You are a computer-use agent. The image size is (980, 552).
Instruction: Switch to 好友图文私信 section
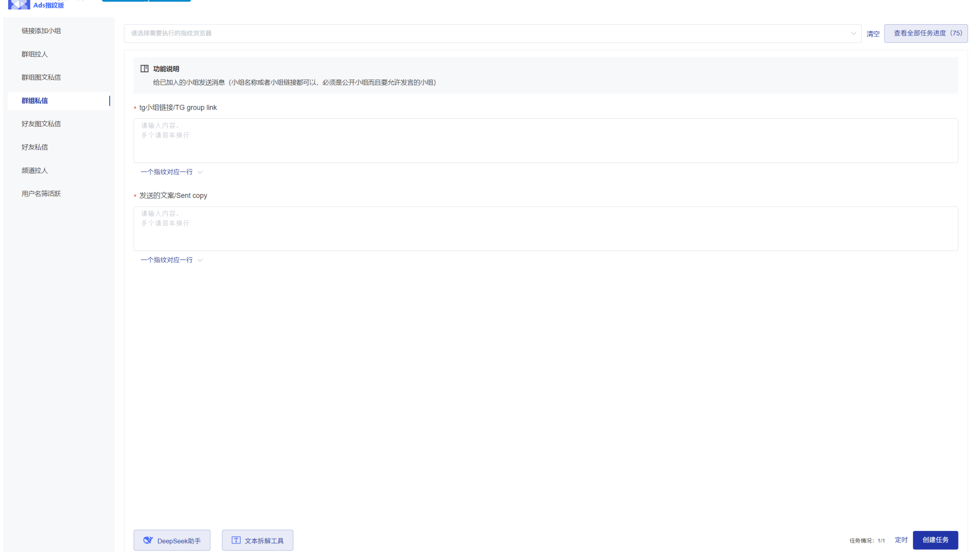[41, 124]
